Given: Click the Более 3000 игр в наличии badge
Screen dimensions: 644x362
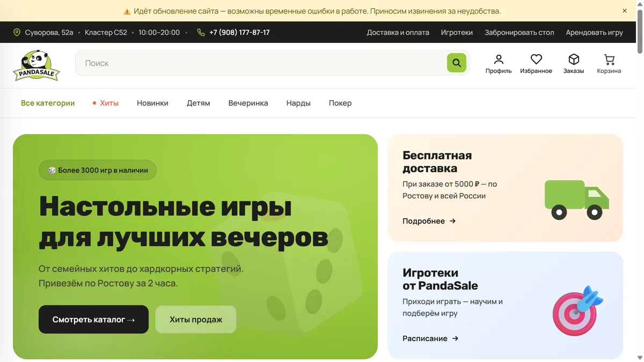Looking at the screenshot, I should click(x=98, y=170).
